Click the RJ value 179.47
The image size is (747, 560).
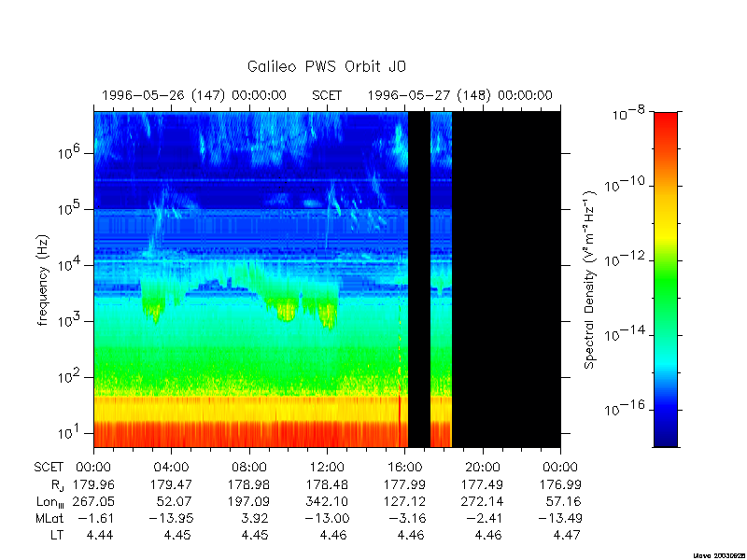pos(171,484)
